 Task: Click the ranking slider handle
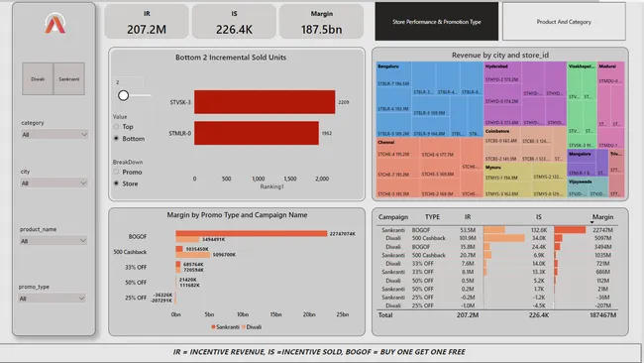coord(123,95)
